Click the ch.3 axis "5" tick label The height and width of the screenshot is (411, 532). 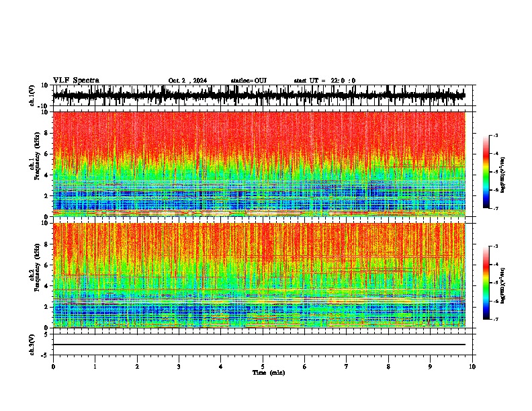46,334
